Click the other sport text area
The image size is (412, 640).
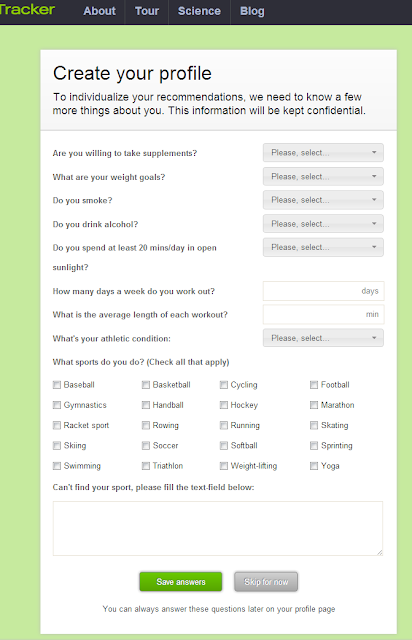(218, 529)
